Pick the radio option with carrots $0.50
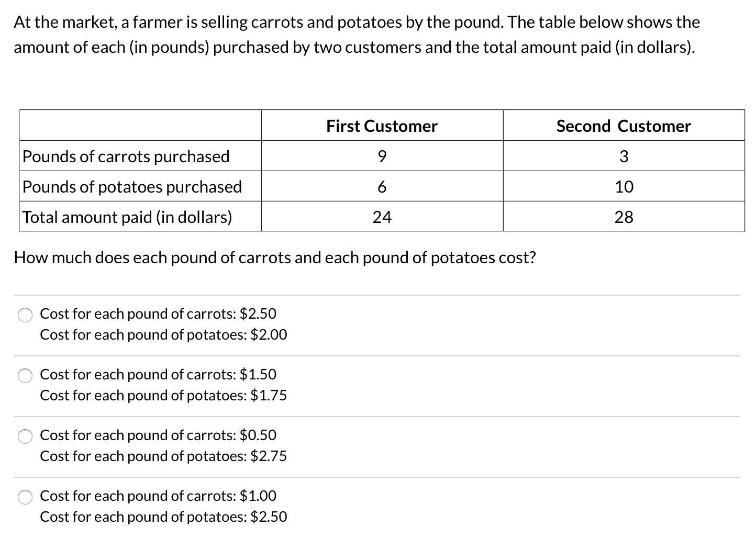 (x=25, y=436)
